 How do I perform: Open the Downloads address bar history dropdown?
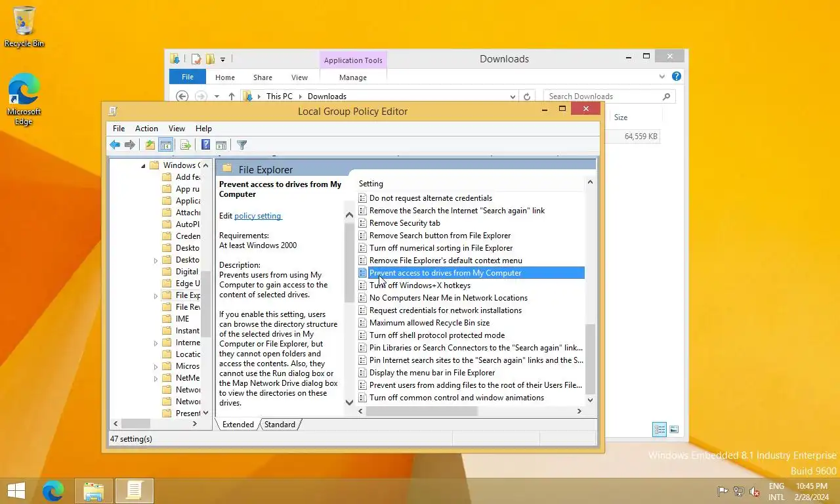(513, 96)
